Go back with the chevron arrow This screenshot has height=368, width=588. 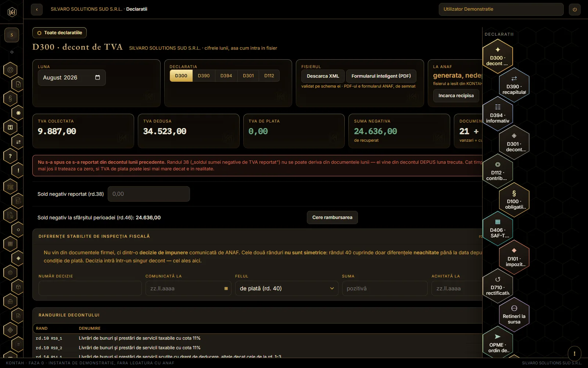(x=37, y=10)
